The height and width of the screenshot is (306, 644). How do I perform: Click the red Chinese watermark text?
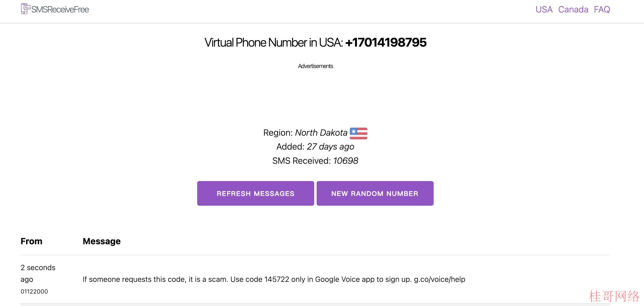click(x=614, y=296)
